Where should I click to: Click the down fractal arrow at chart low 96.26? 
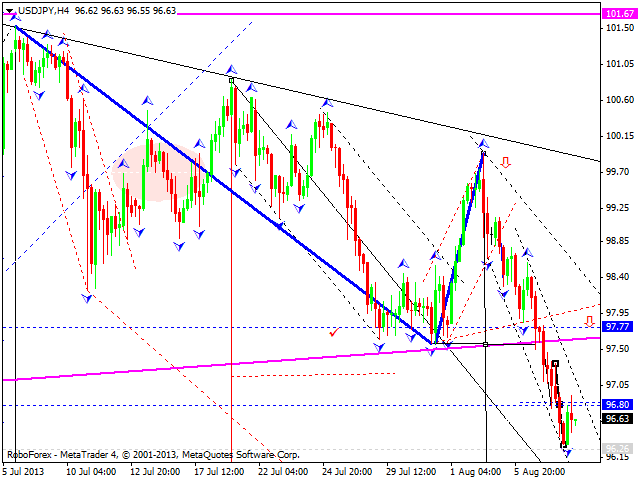click(567, 452)
